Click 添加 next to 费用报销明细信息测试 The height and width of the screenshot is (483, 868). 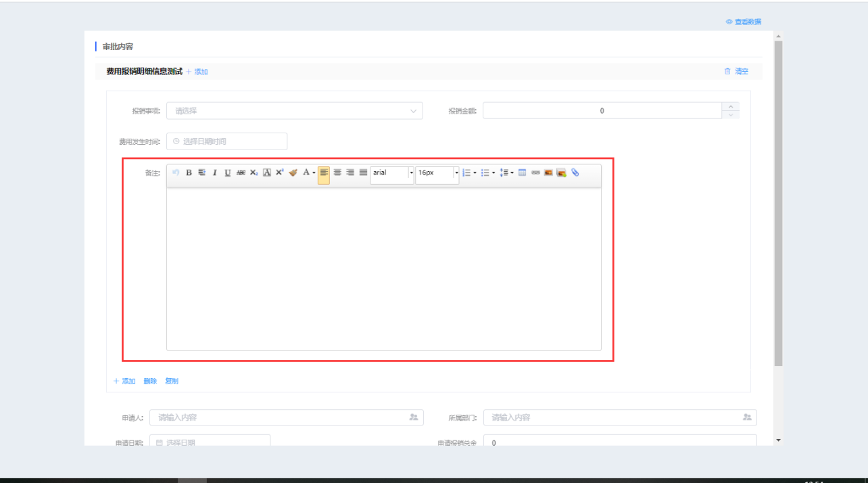[x=197, y=72]
